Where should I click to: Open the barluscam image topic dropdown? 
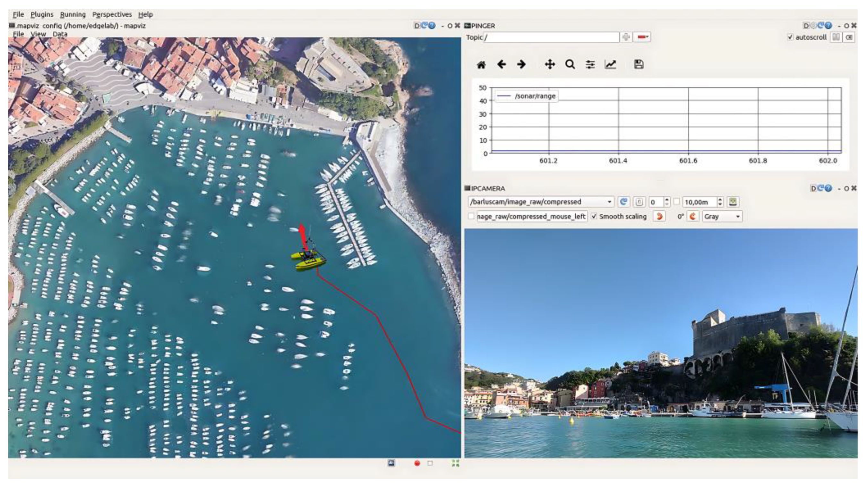(x=609, y=202)
